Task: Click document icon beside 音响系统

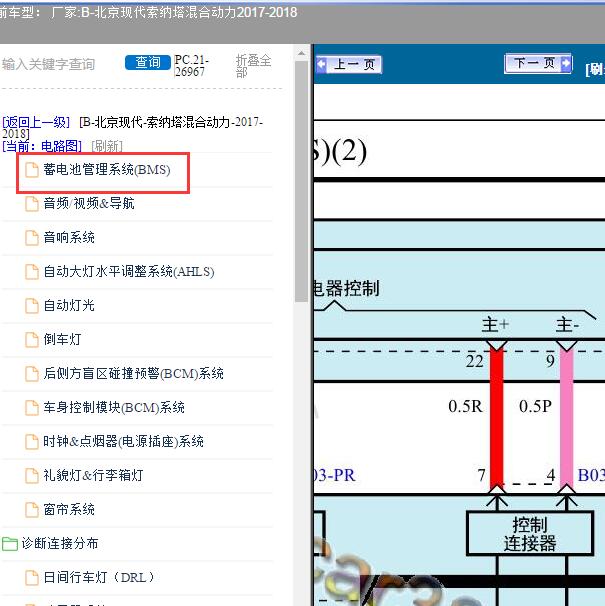Action: point(32,238)
